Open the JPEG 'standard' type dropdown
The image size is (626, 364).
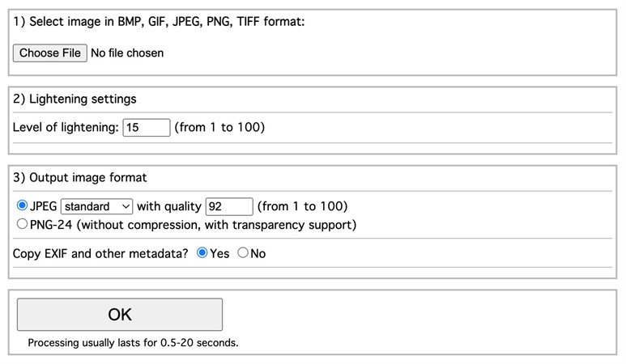pyautogui.click(x=97, y=206)
